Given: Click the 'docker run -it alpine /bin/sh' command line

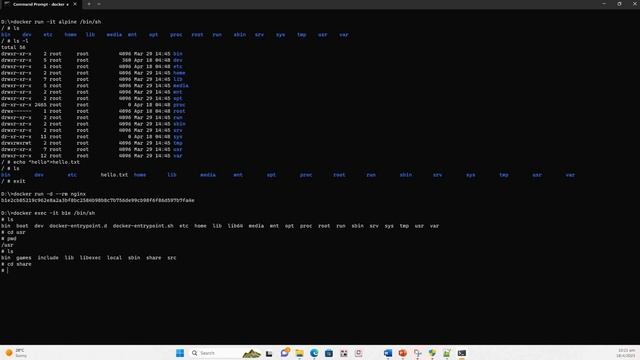Looking at the screenshot, I should [51, 22].
